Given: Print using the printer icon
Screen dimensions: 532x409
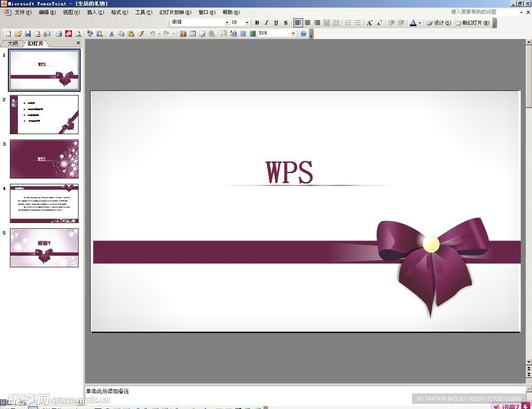Looking at the screenshot, I should coord(59,34).
